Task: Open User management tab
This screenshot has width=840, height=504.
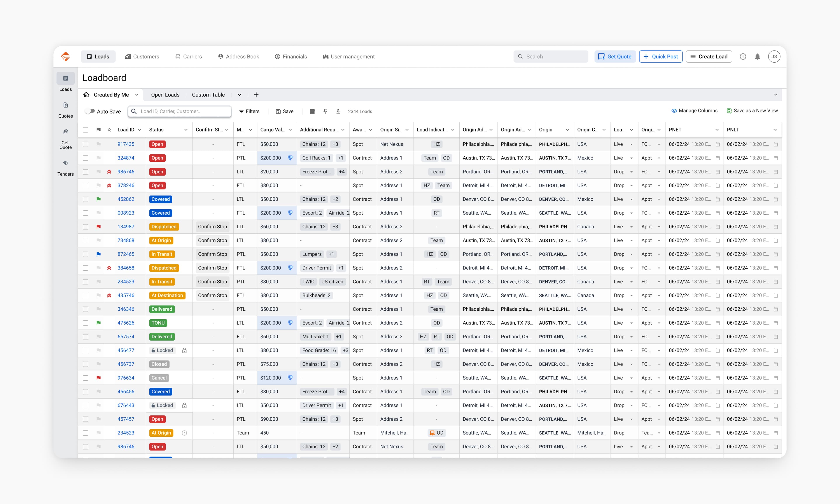Action: (x=349, y=57)
